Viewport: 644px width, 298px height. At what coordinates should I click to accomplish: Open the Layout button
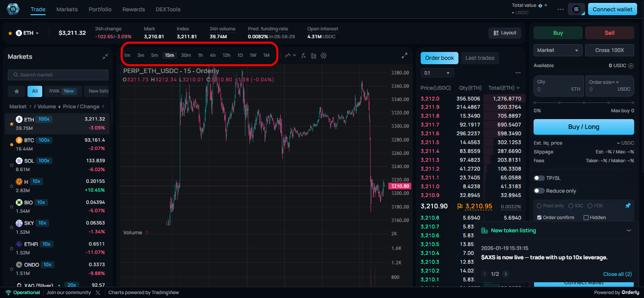click(505, 33)
